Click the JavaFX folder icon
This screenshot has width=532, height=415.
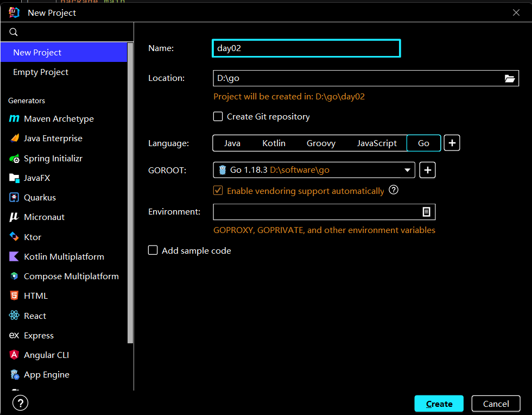pos(14,178)
